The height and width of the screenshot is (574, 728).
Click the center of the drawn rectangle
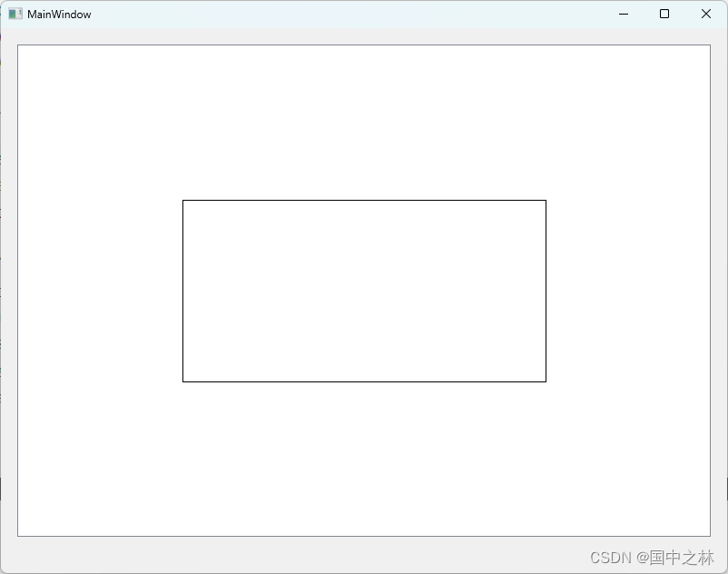[x=364, y=291]
